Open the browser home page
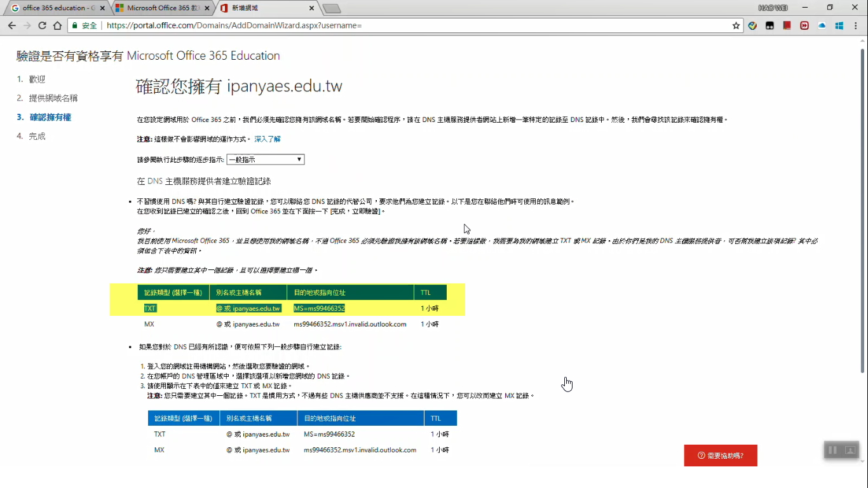This screenshot has height=488, width=868. coord(57,25)
